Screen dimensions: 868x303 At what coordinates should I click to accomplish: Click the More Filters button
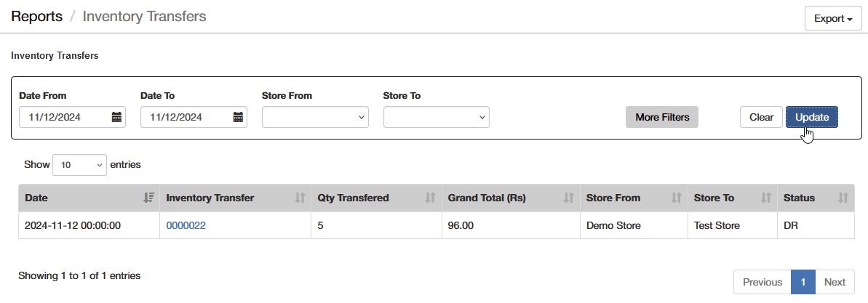tap(662, 117)
